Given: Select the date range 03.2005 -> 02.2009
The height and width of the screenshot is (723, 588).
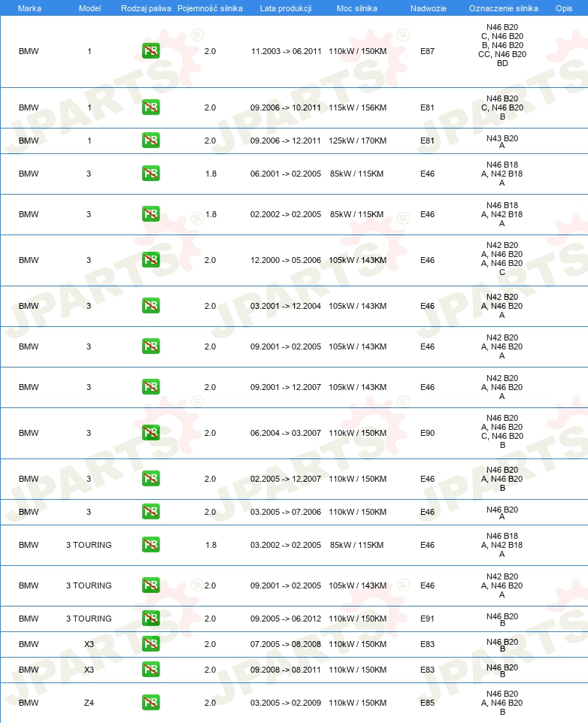Looking at the screenshot, I should (x=286, y=703).
